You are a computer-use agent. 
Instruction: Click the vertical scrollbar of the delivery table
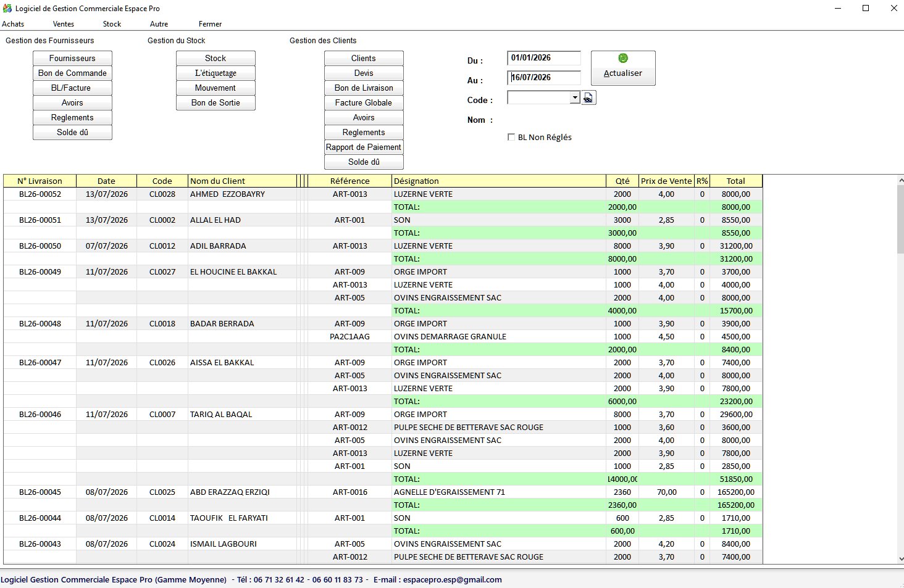(900, 369)
